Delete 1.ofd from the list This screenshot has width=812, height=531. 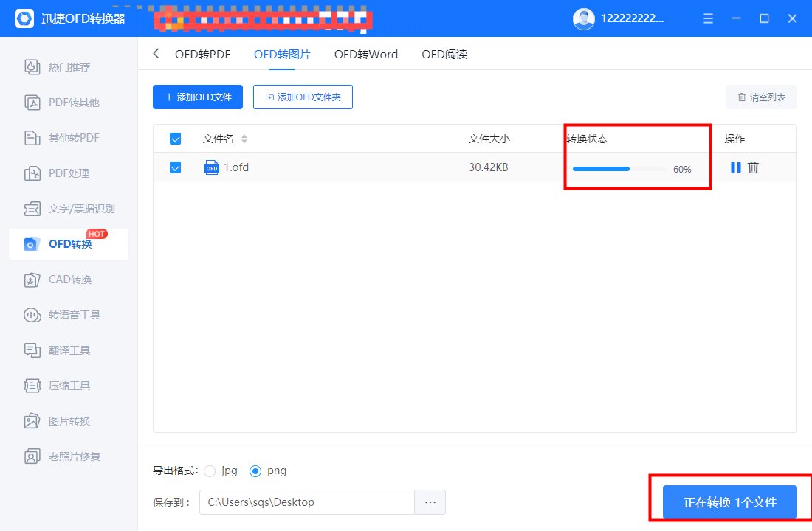tap(753, 167)
